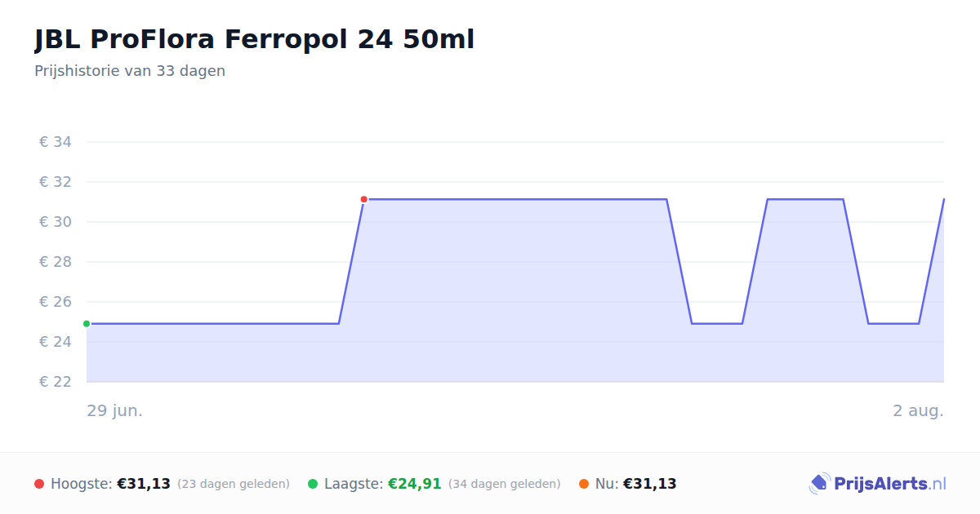Click the product title JBL ProFlora Ferropol
Viewport: 980px width, 514px height.
pyautogui.click(x=254, y=39)
